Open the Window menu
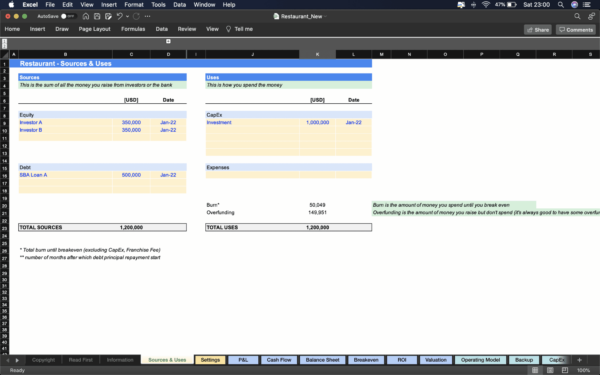600x375 pixels. (x=204, y=5)
